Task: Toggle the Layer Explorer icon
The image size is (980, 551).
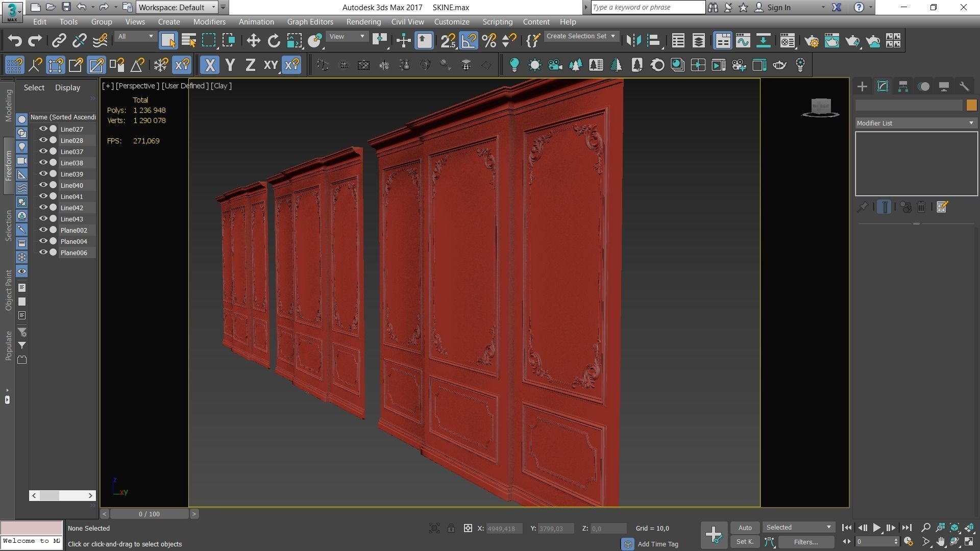Action: 698,41
